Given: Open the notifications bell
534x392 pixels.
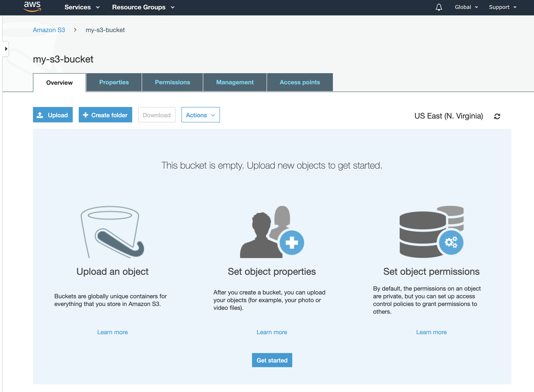Looking at the screenshot, I should click(439, 7).
